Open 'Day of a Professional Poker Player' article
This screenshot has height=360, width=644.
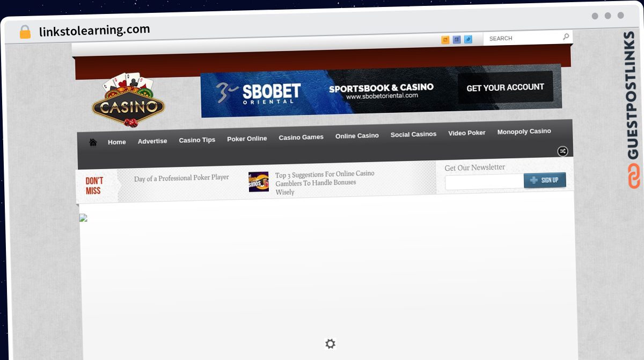[181, 178]
